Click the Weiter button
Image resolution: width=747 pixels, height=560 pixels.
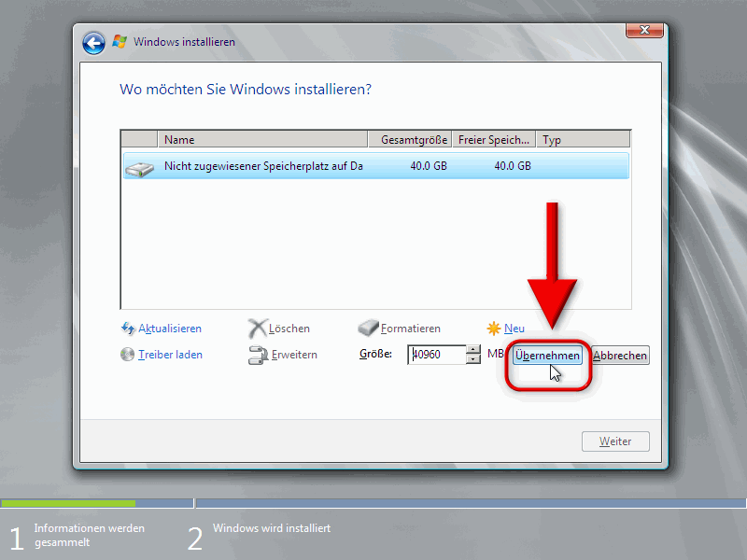click(x=615, y=441)
